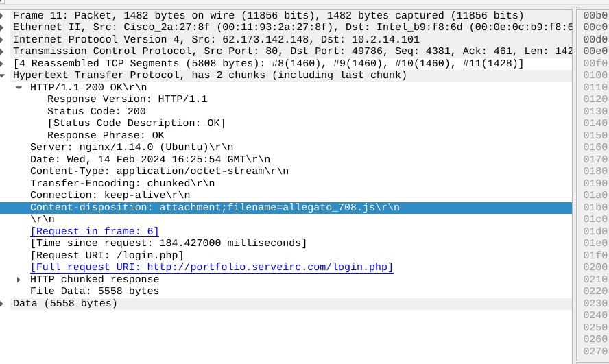The width and height of the screenshot is (609, 364).
Task: Collapse the HTTP/1.1 200 OK node
Action: tap(19, 88)
